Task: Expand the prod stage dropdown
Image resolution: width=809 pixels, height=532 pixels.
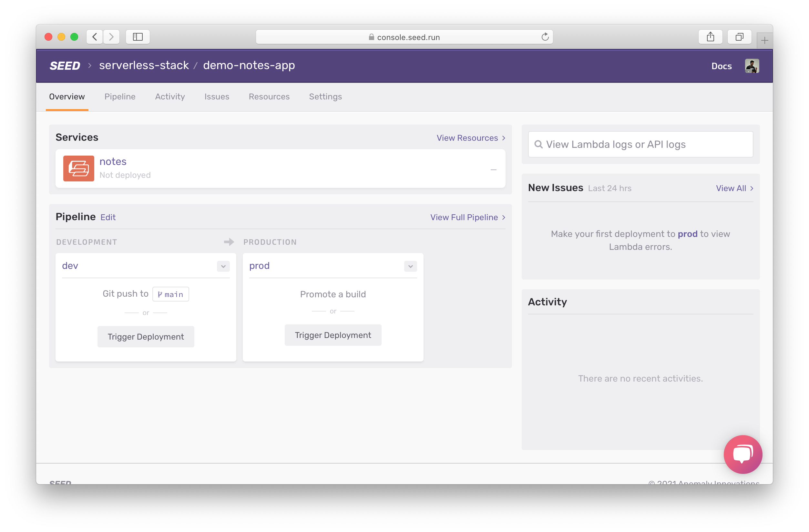Action: click(x=410, y=266)
